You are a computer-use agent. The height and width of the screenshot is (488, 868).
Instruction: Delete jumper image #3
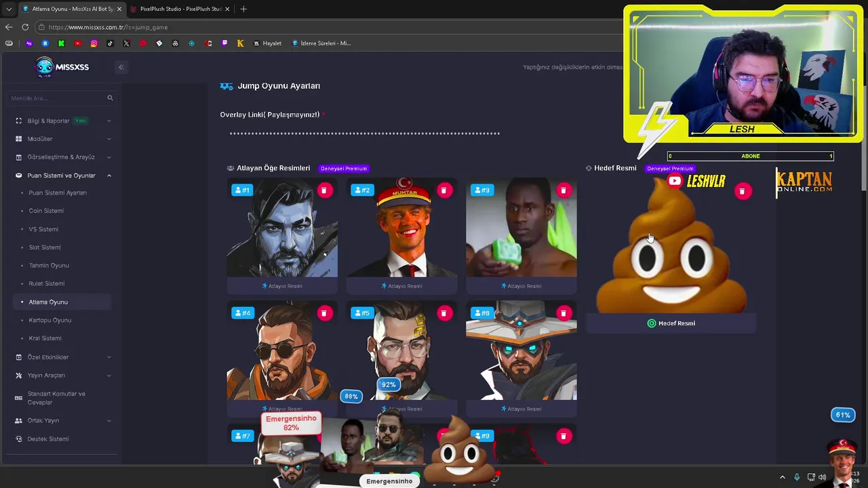pos(563,190)
